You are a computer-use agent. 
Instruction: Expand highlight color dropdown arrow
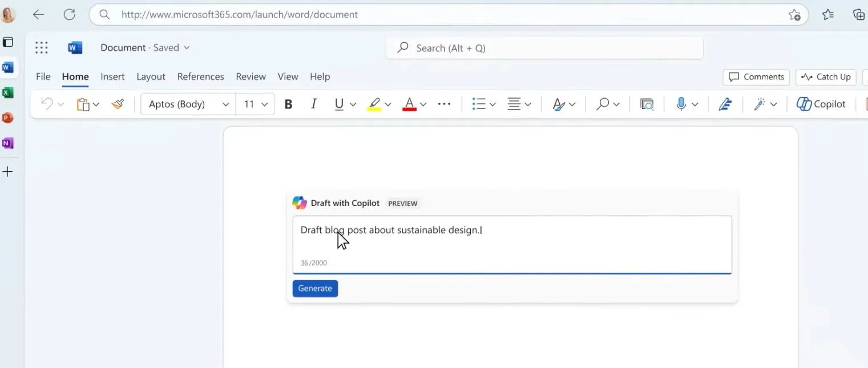[x=388, y=104]
